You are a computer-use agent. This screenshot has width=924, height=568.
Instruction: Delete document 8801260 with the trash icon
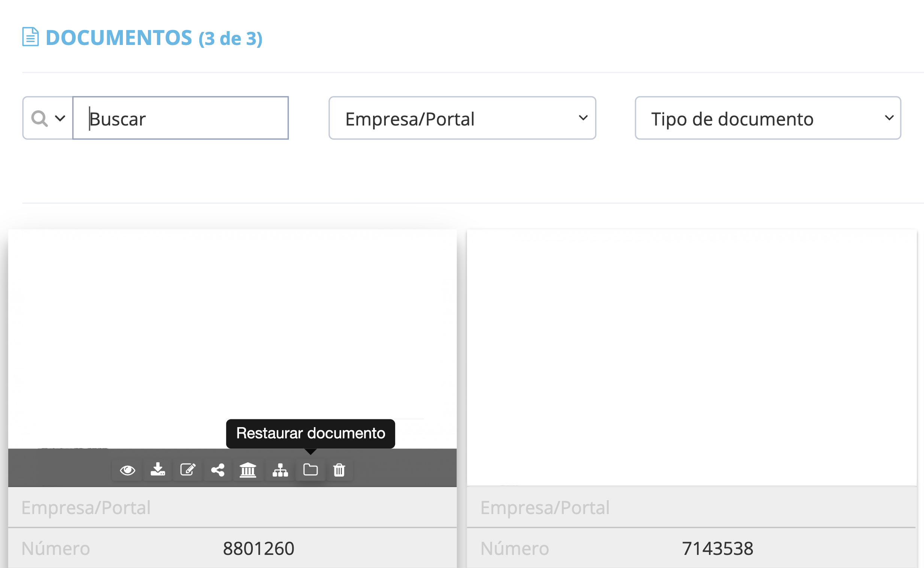(339, 470)
